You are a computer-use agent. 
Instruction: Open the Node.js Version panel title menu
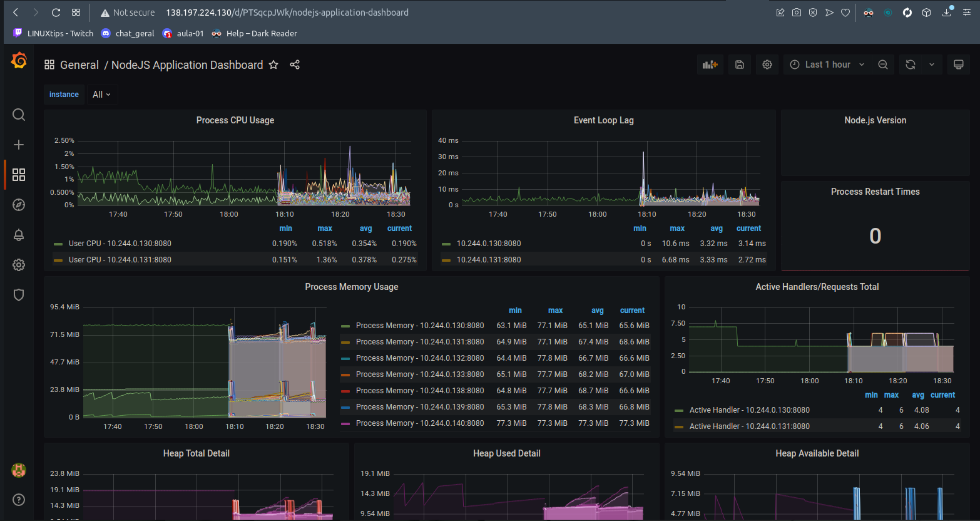[x=875, y=120]
